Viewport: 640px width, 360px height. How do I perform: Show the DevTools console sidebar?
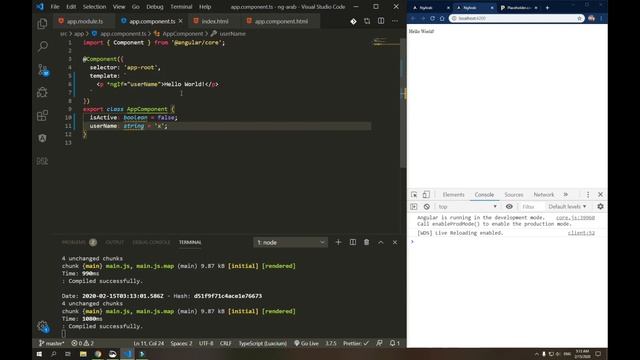414,207
